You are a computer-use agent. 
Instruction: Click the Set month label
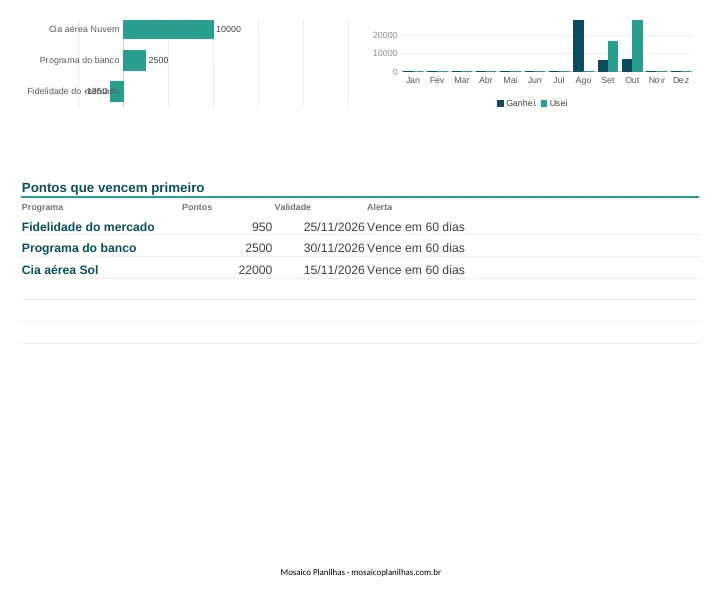pyautogui.click(x=608, y=80)
